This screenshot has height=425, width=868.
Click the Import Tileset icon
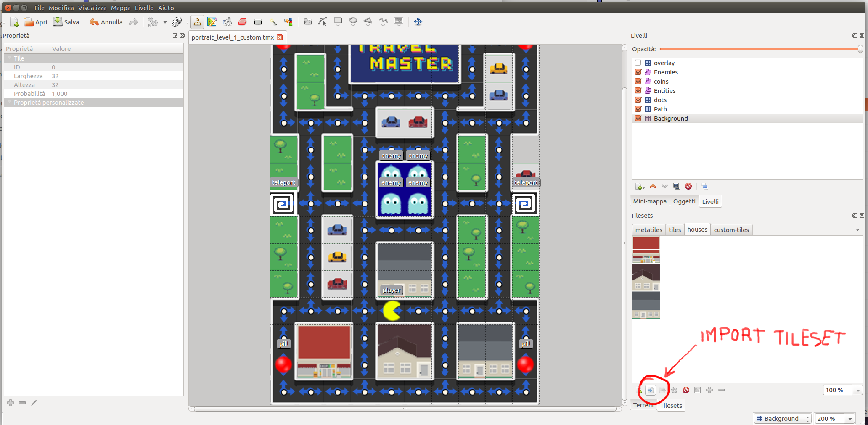(x=650, y=390)
